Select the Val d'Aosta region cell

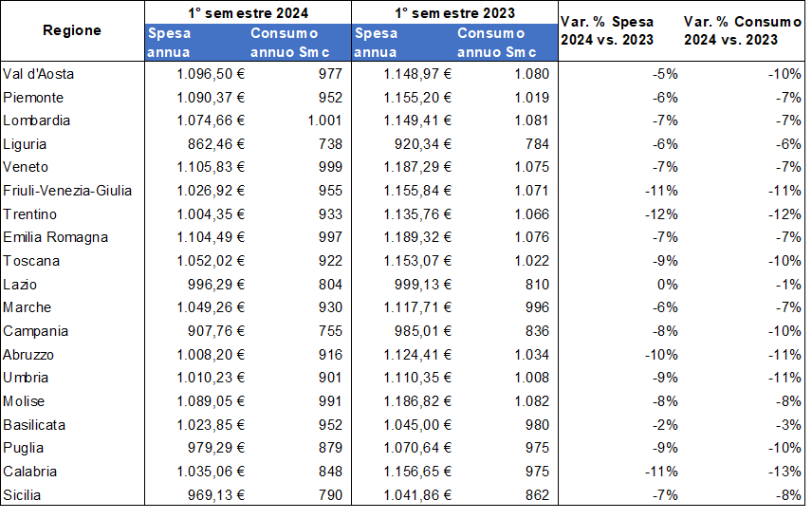pyautogui.click(x=39, y=74)
